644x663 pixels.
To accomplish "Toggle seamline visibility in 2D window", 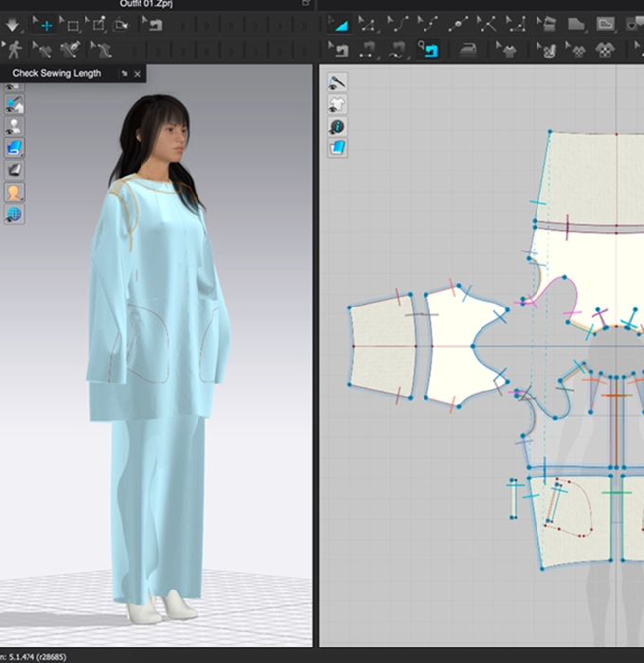I will coord(338,83).
